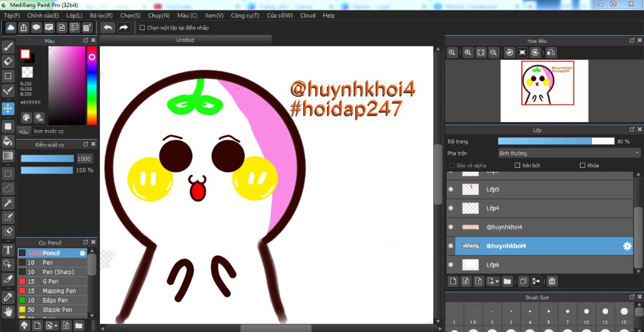644x332 pixels.
Task: Enable the Xén bớt clipping checkbox
Action: pos(518,165)
